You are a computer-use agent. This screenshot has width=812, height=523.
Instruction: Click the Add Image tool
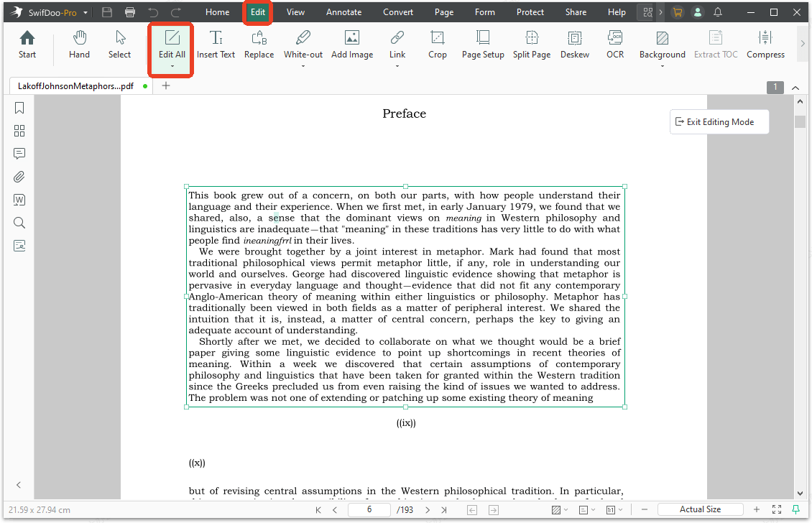tap(352, 45)
